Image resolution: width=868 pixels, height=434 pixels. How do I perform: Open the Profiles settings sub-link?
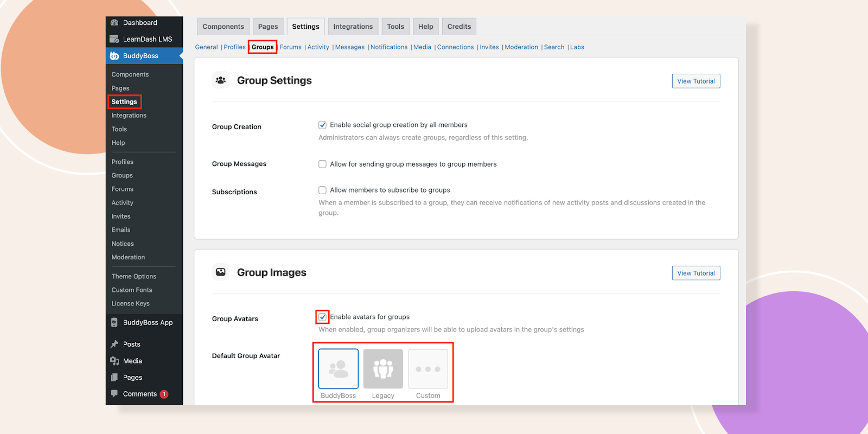(235, 47)
